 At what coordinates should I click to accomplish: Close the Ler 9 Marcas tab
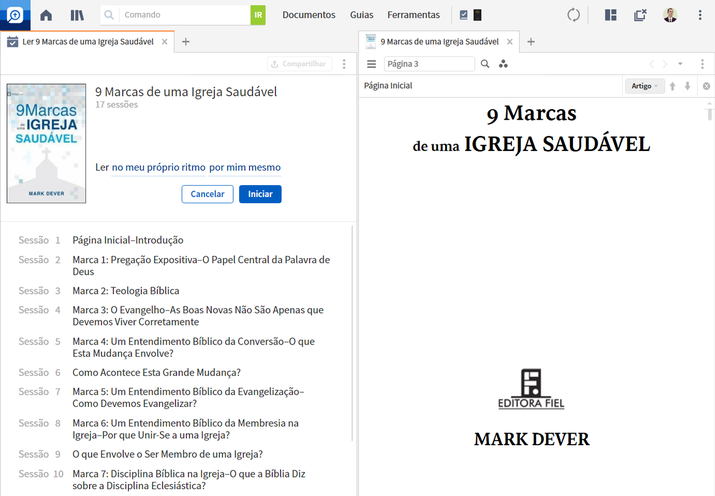click(x=165, y=41)
